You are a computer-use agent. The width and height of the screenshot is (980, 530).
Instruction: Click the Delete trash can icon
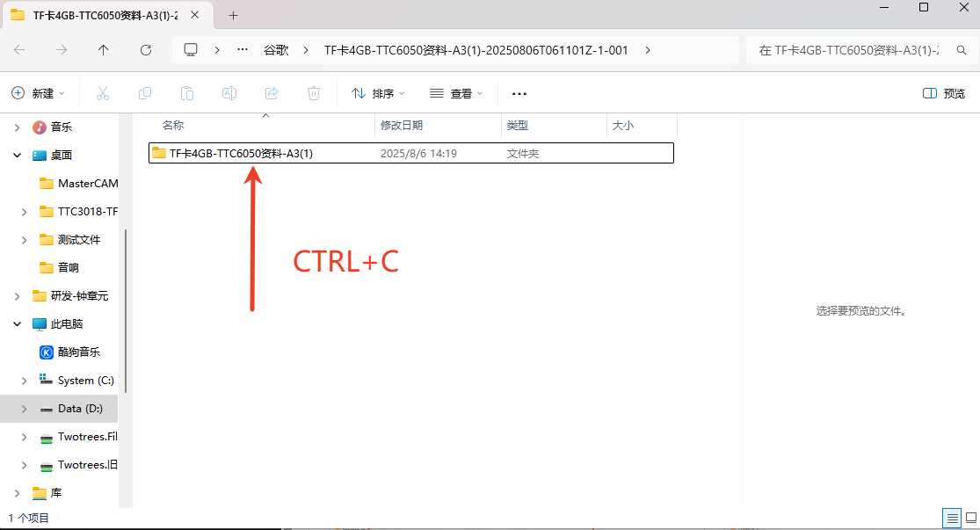click(314, 93)
